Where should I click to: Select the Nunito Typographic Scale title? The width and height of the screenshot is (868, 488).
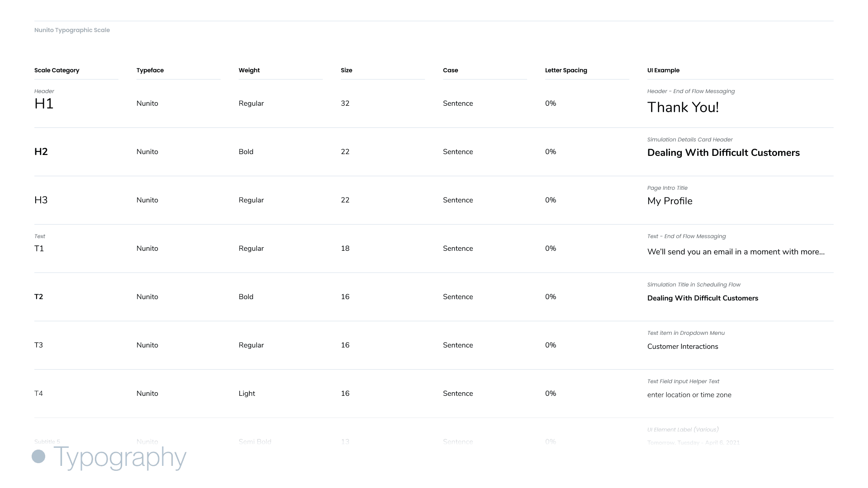(x=72, y=30)
